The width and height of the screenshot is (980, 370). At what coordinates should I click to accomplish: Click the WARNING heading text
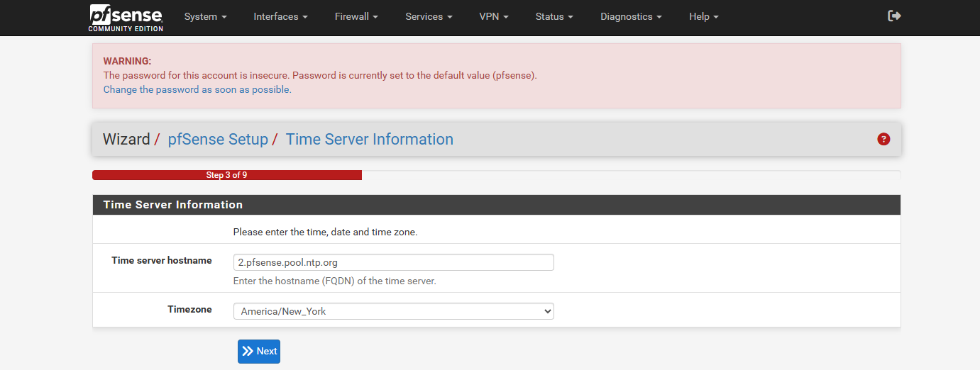(x=128, y=61)
